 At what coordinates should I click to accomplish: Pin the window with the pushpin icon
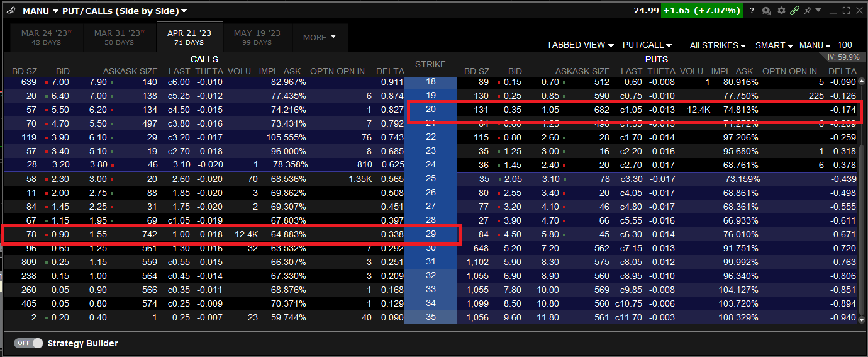(807, 11)
